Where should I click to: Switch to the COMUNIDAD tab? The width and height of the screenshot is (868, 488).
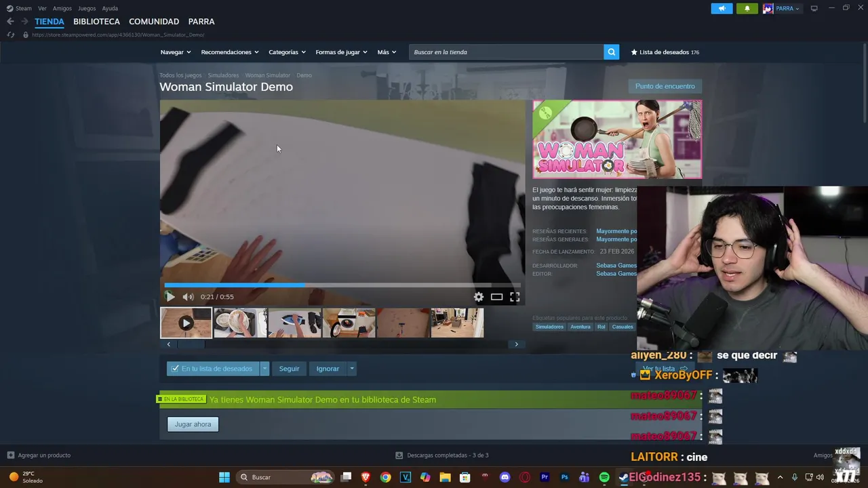point(154,22)
